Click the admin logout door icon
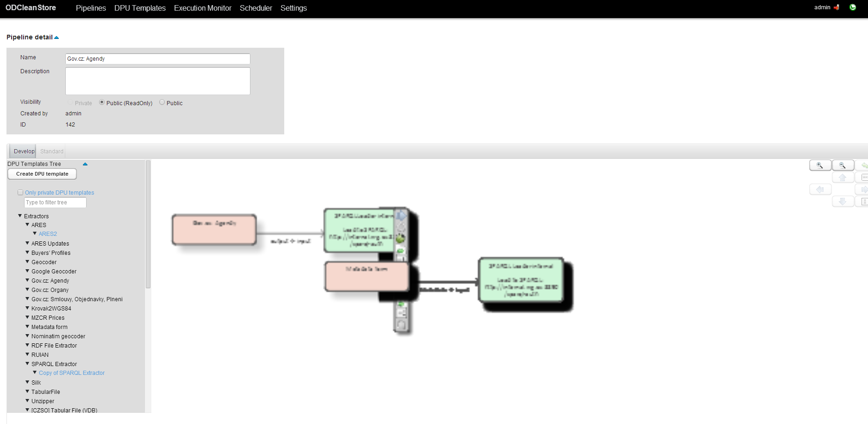 pos(837,7)
